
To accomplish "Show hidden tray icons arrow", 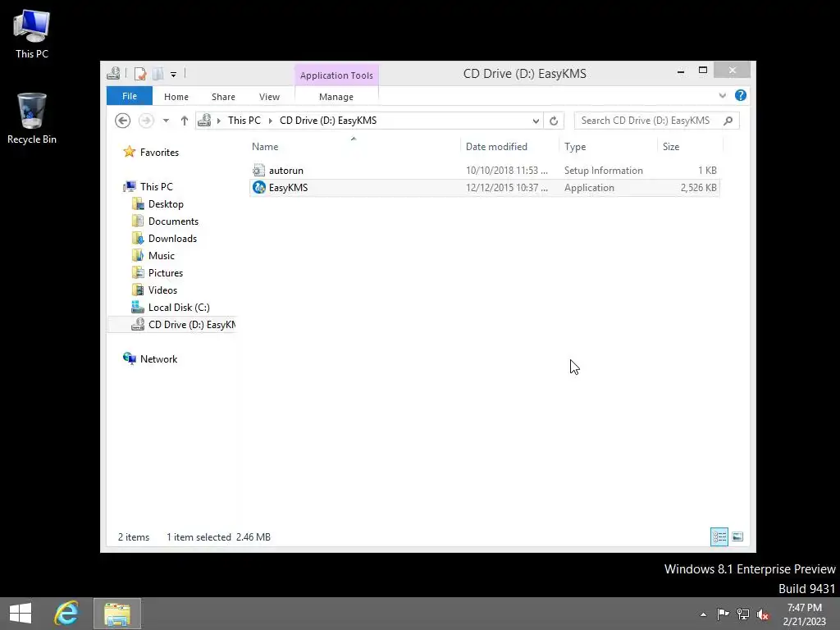I will [703, 614].
